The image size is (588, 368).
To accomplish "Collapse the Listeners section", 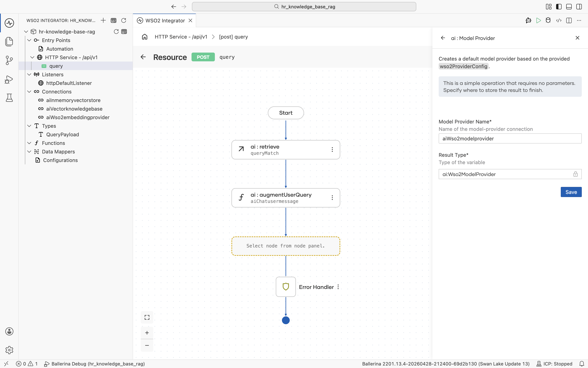I will coord(29,74).
